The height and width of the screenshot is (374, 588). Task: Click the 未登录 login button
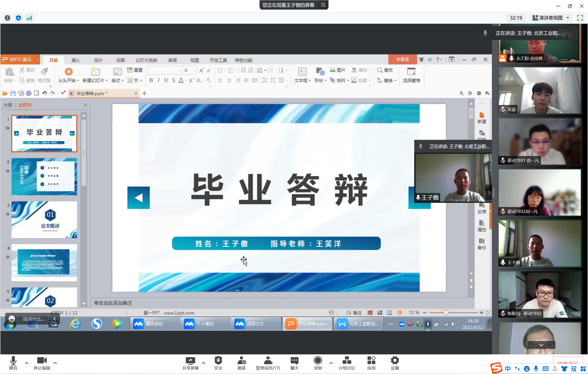pyautogui.click(x=402, y=59)
